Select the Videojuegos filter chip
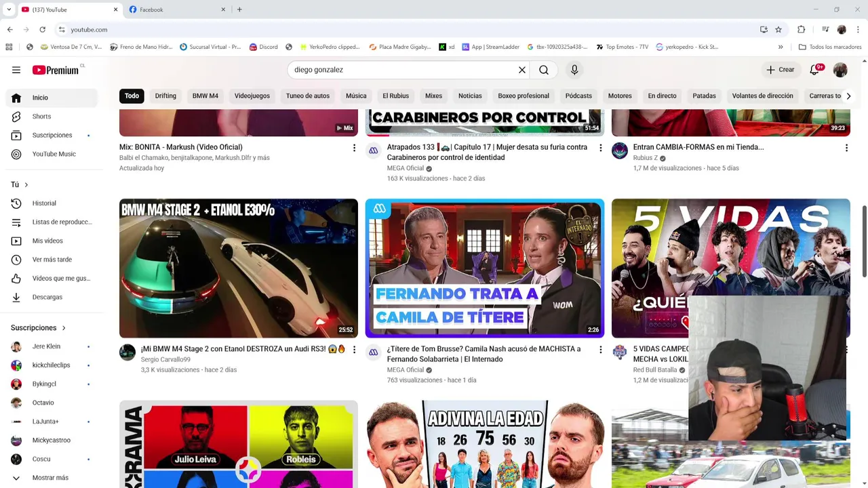The height and width of the screenshot is (488, 868). tap(252, 96)
